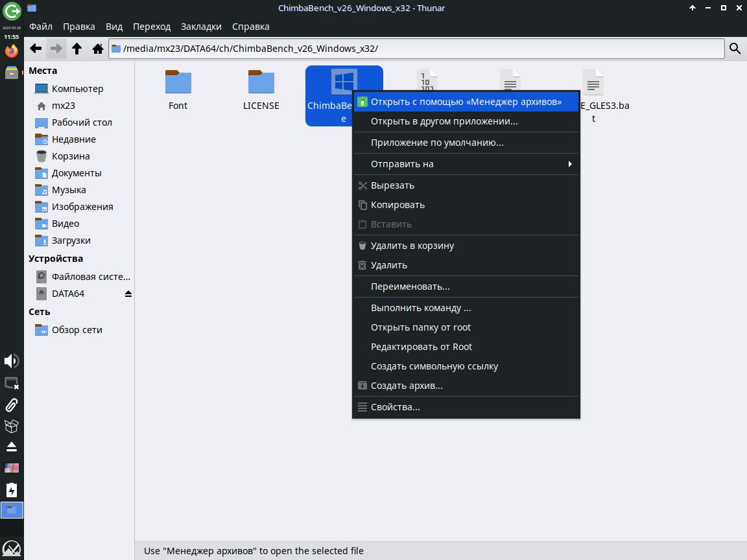This screenshot has height=560, width=747.
Task: Open the Правка menu
Action: pos(79,27)
